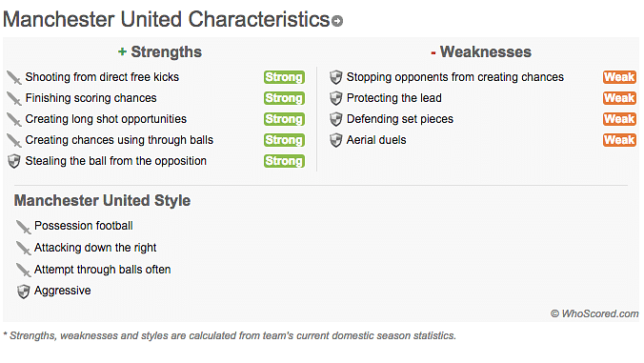
Task: Click sword icon next to Shooting from direct free kicks
Action: [14, 77]
